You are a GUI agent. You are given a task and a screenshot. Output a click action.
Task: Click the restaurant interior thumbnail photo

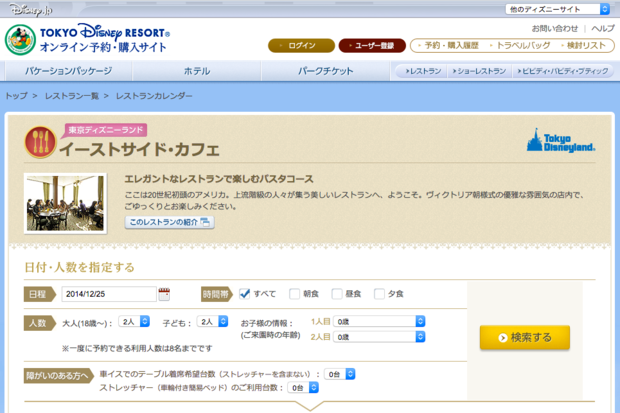click(65, 203)
